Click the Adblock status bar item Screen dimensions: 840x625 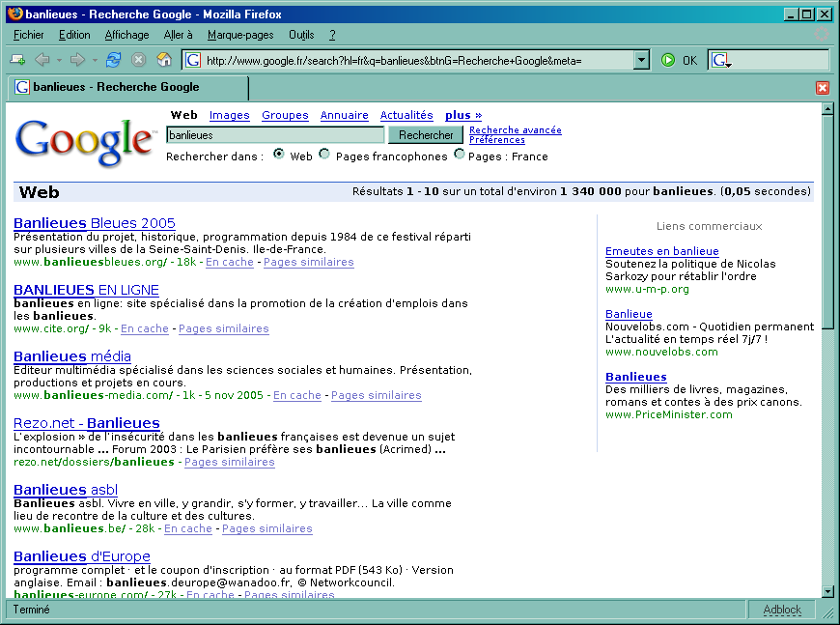tap(782, 610)
